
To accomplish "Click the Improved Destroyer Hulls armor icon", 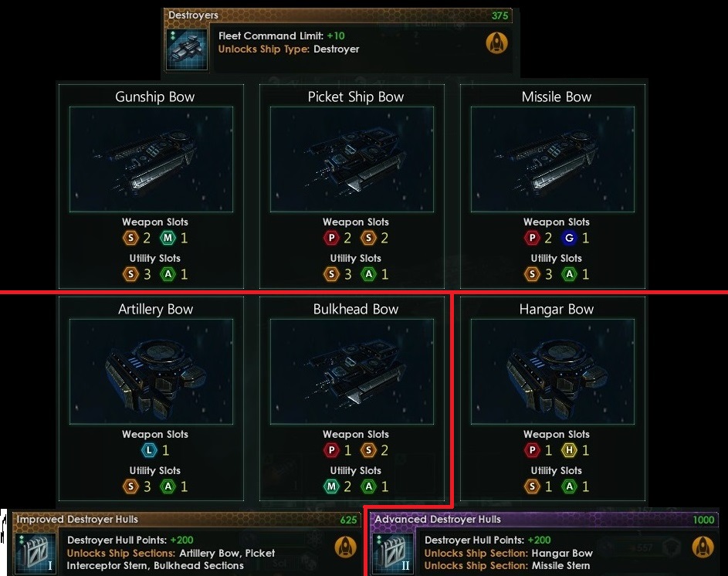I will pyautogui.click(x=36, y=554).
